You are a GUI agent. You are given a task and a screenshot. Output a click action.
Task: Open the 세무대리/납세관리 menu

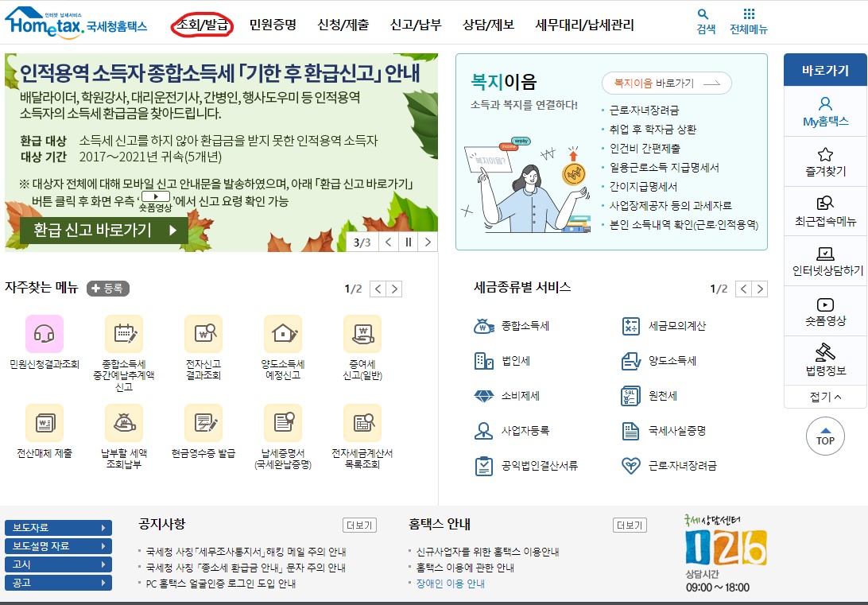pyautogui.click(x=584, y=25)
